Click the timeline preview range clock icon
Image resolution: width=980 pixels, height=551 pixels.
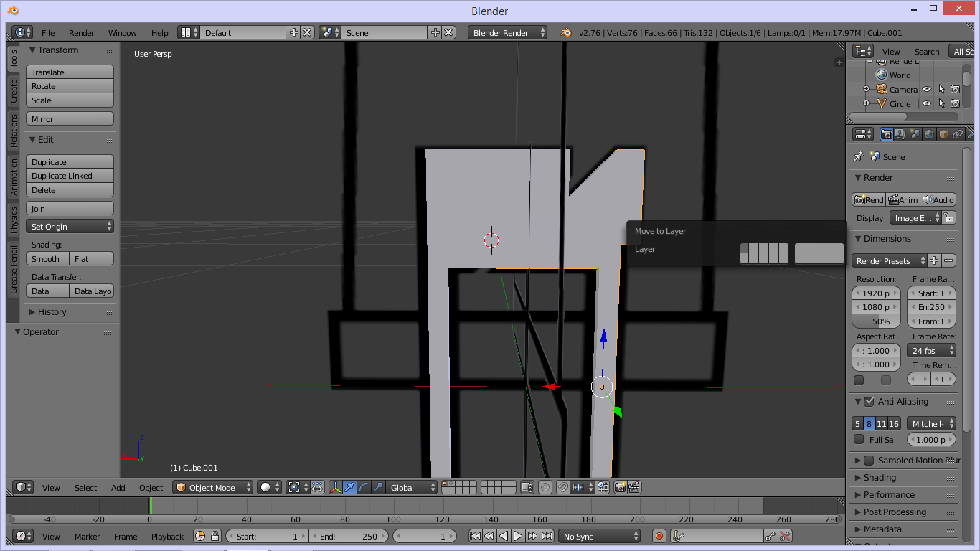[200, 536]
